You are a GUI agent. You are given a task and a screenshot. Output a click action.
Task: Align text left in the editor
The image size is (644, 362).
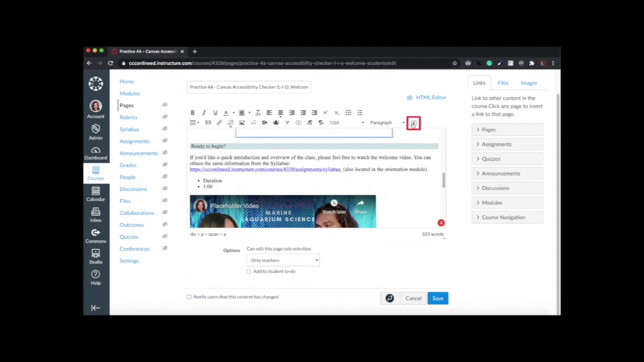click(x=269, y=113)
